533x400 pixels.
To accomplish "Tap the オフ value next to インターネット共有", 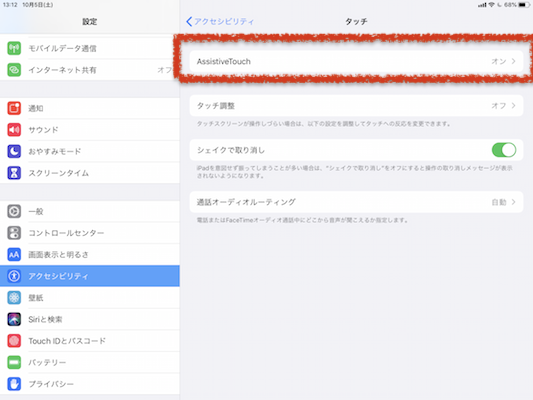I will click(165, 70).
